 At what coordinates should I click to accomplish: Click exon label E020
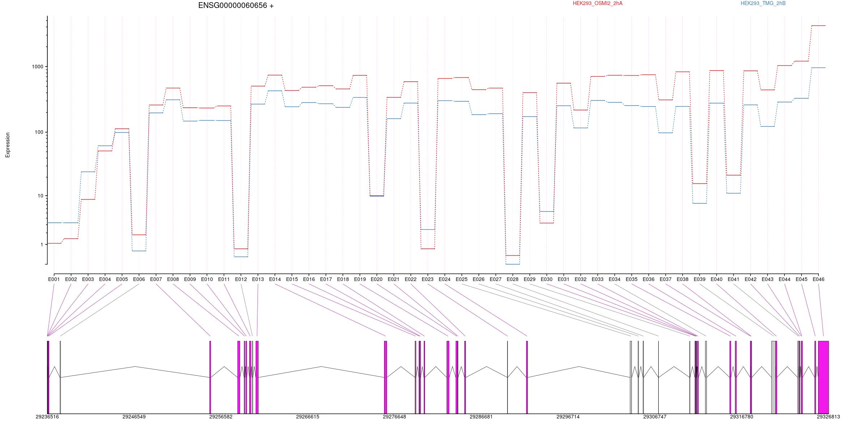376,279
